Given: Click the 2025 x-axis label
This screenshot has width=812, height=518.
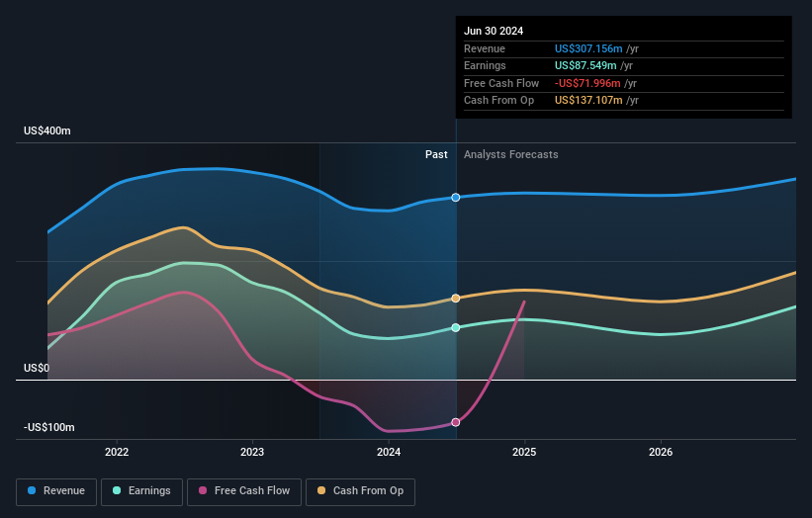Looking at the screenshot, I should (x=524, y=452).
